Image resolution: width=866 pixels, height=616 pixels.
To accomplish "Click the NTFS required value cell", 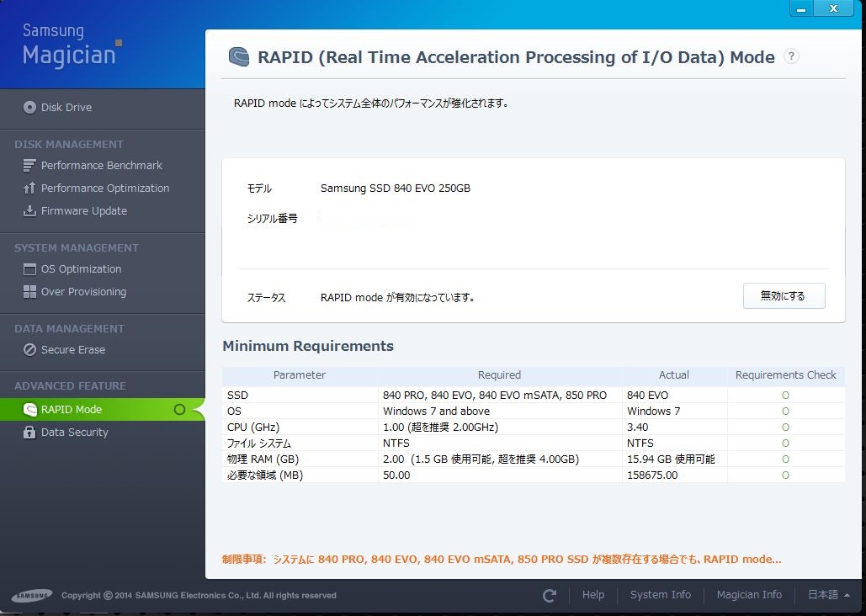I will click(x=396, y=443).
